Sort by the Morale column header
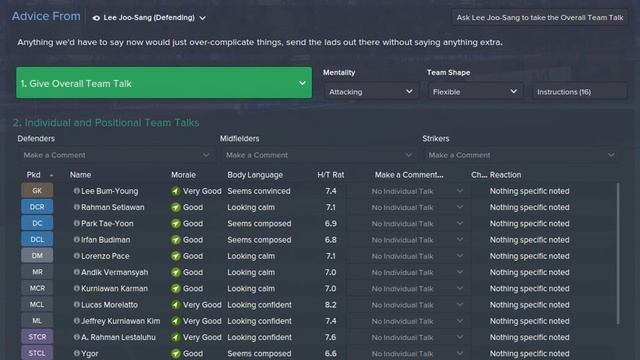640x360 pixels. [x=183, y=175]
